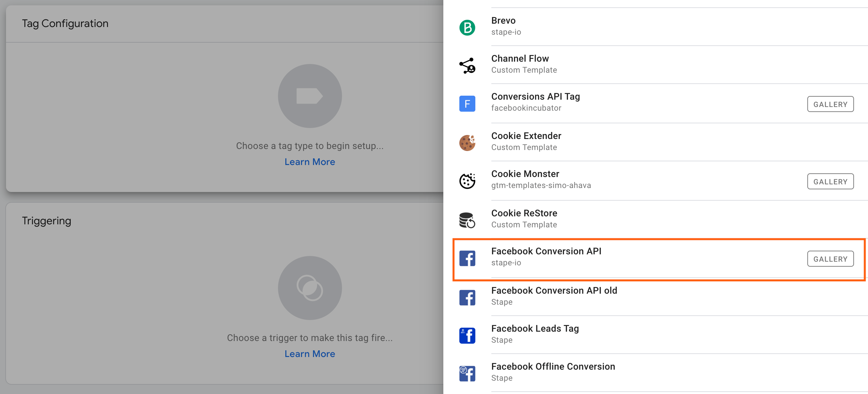Screen dimensions: 868x394
Task: Click the Cookie Monster outlined cookie icon
Action: pos(467,181)
